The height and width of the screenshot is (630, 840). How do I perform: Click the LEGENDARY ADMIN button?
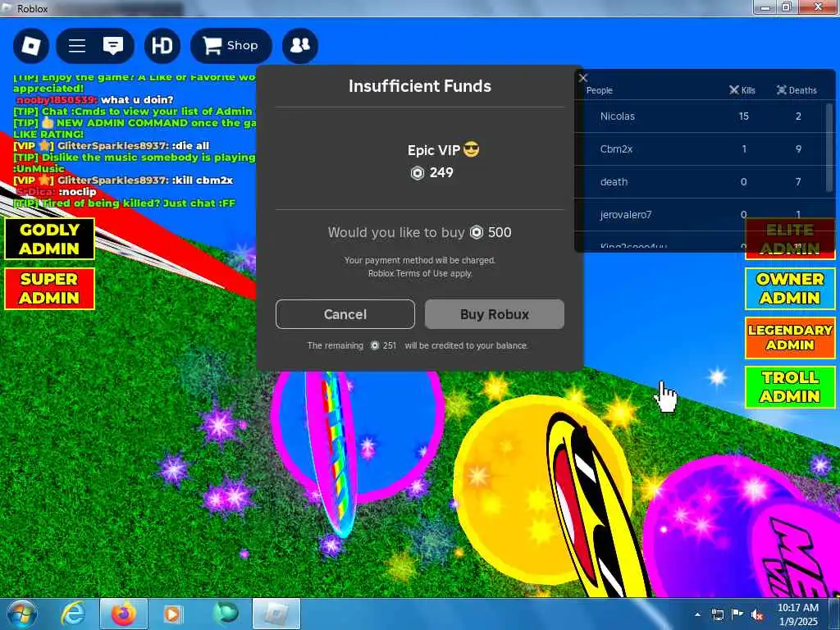(790, 337)
